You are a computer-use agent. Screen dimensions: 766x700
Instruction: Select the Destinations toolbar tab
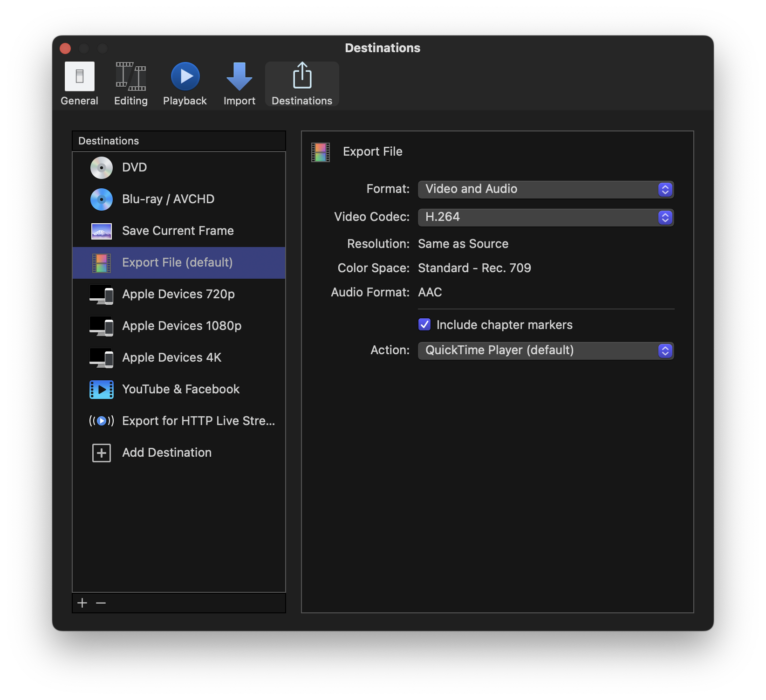302,84
